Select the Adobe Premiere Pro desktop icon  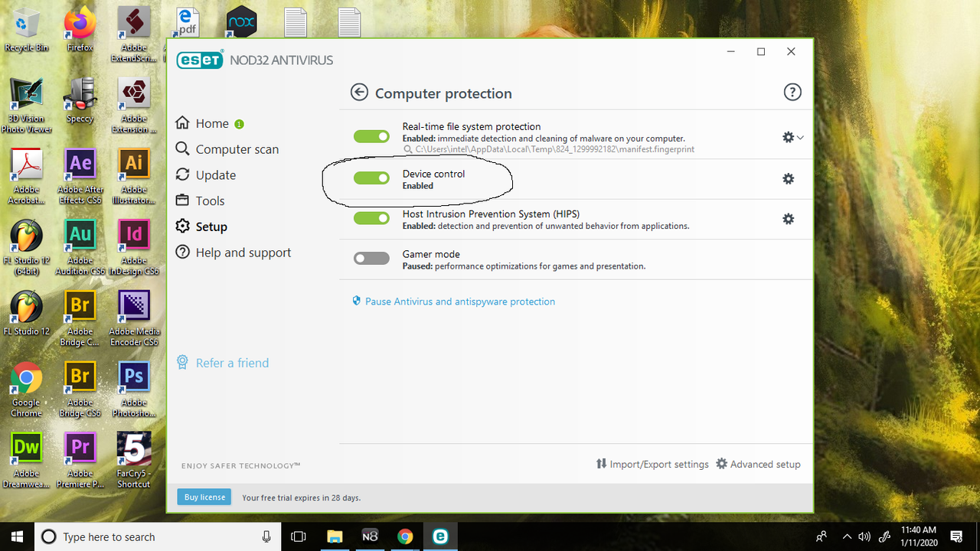click(x=80, y=461)
